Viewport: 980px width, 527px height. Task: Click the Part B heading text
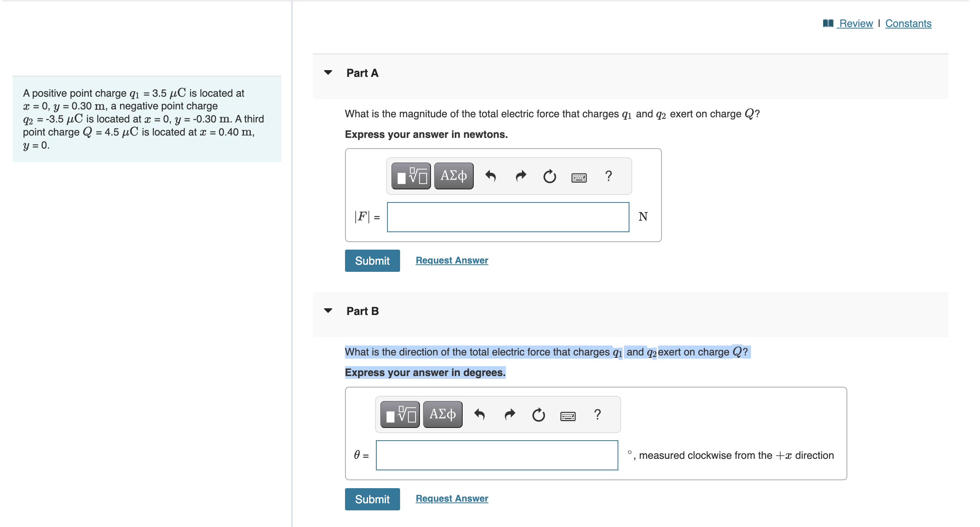click(x=362, y=311)
